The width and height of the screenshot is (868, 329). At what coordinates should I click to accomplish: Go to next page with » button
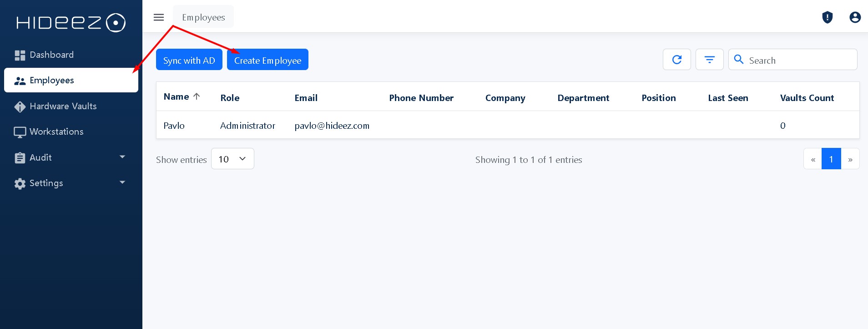[850, 159]
